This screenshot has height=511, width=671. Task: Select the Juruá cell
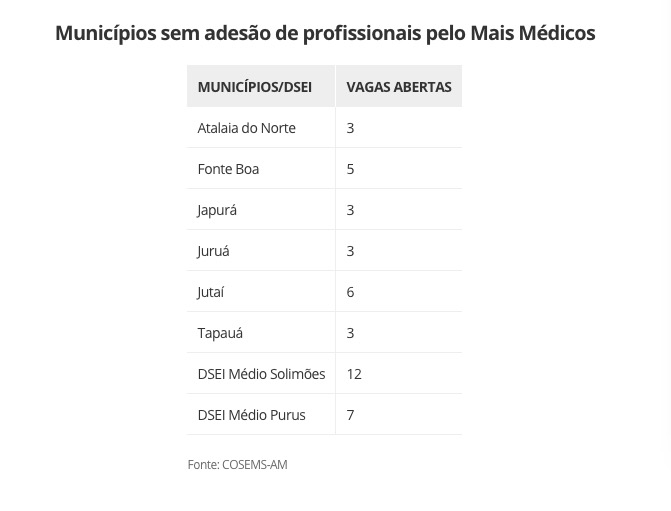(x=213, y=251)
